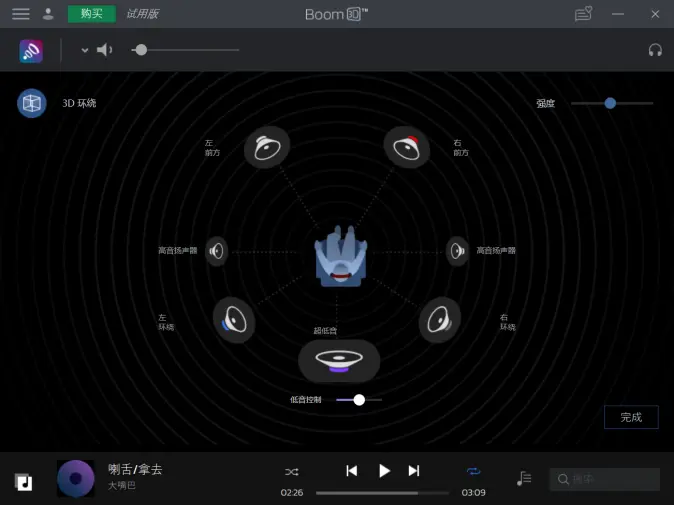Toggle the left tweeter 高音扬声器 speaker
Viewport: 674px width, 505px height.
pyautogui.click(x=216, y=251)
